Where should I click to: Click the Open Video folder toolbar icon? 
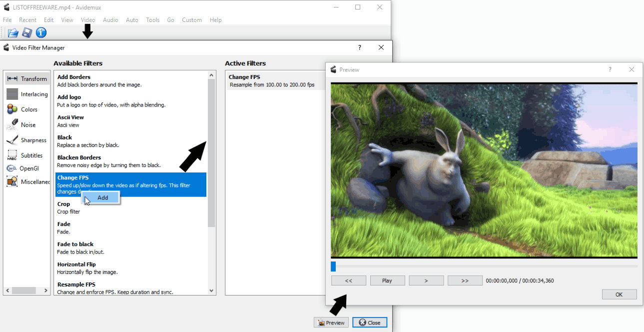coord(12,33)
